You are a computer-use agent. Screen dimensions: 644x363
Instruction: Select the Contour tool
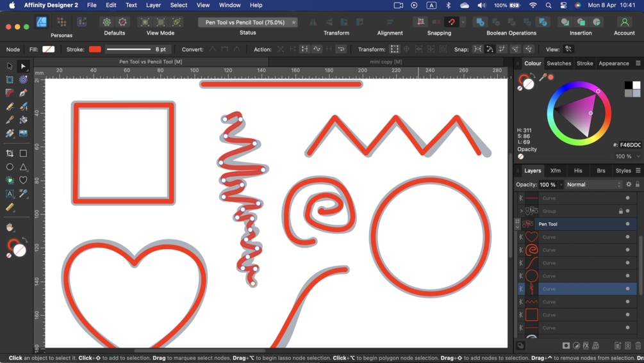(x=23, y=79)
